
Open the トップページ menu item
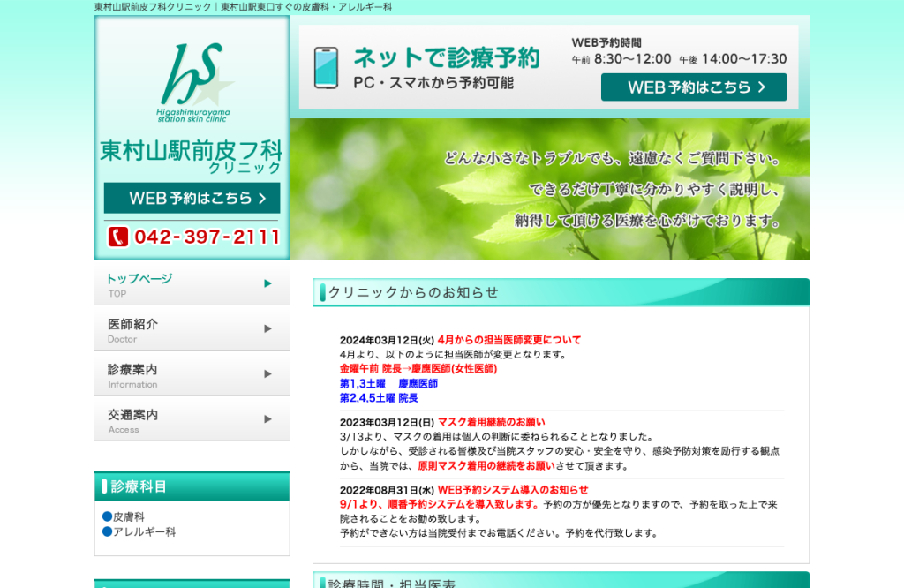tap(192, 283)
